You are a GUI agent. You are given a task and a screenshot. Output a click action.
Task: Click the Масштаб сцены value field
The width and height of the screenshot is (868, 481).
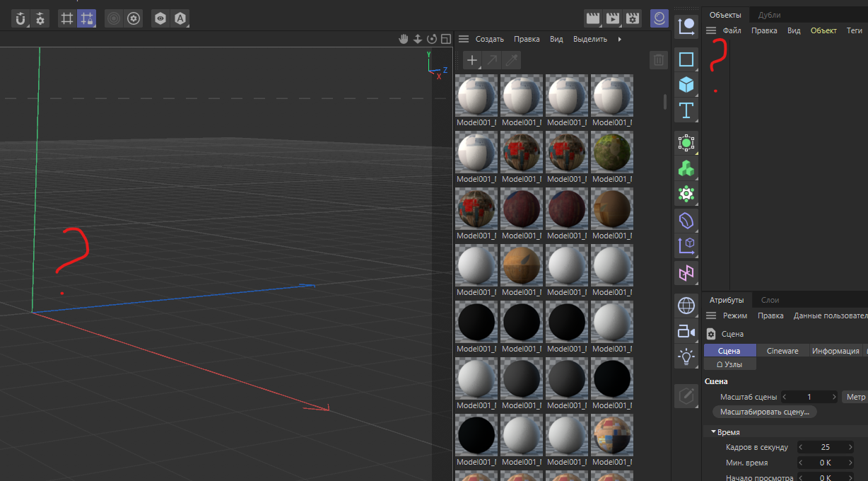click(x=809, y=397)
